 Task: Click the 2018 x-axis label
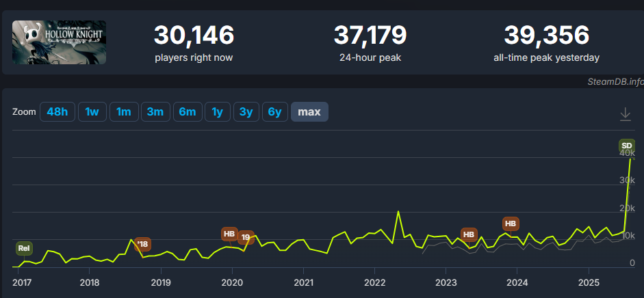pyautogui.click(x=89, y=283)
